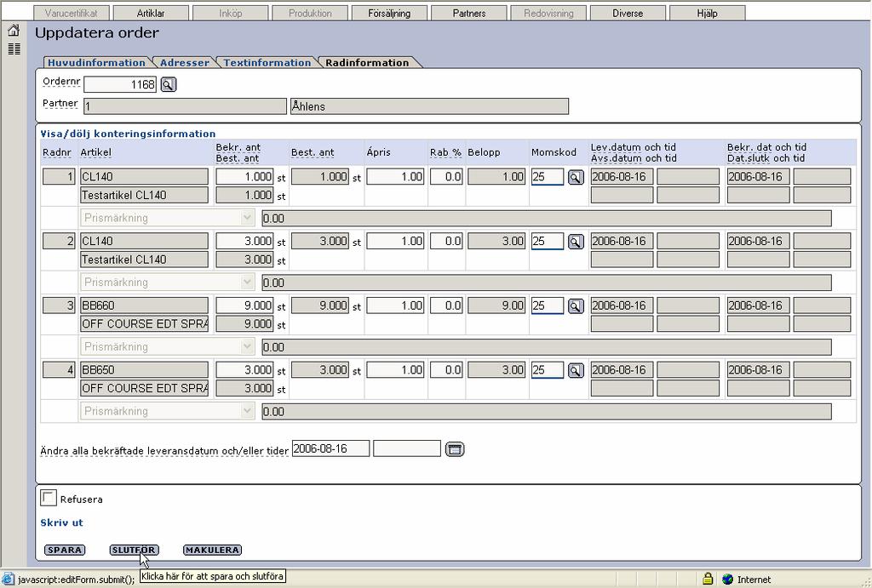The width and height of the screenshot is (872, 588).
Task: Look up Momskod for row 1
Action: [576, 177]
